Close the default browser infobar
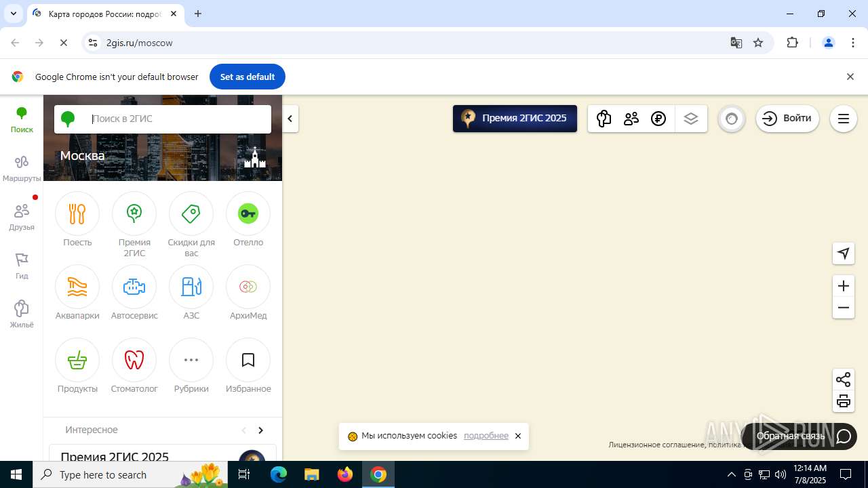 (x=850, y=77)
